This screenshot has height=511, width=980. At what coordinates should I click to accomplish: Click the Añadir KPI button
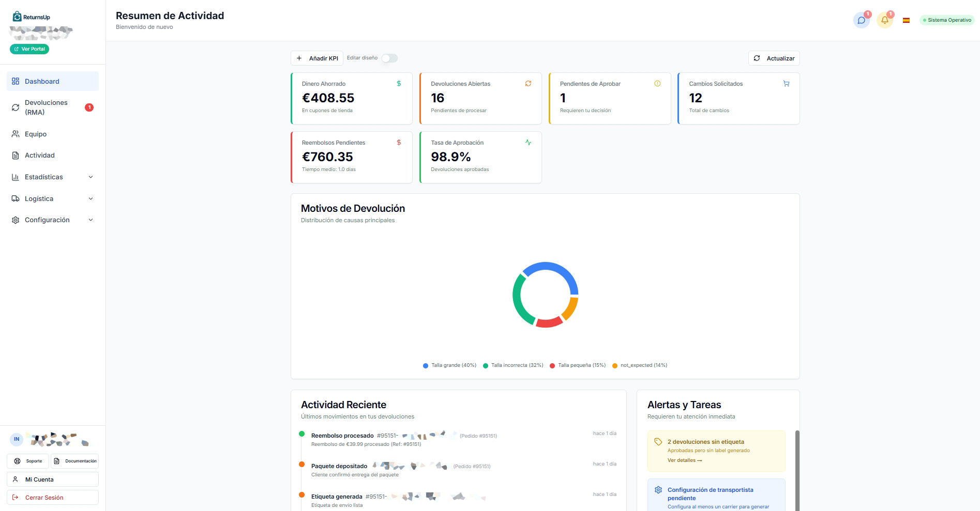tap(318, 58)
